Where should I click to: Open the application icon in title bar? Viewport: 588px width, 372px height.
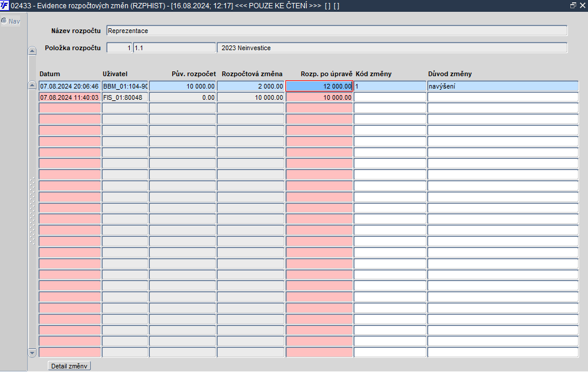[x=5, y=5]
